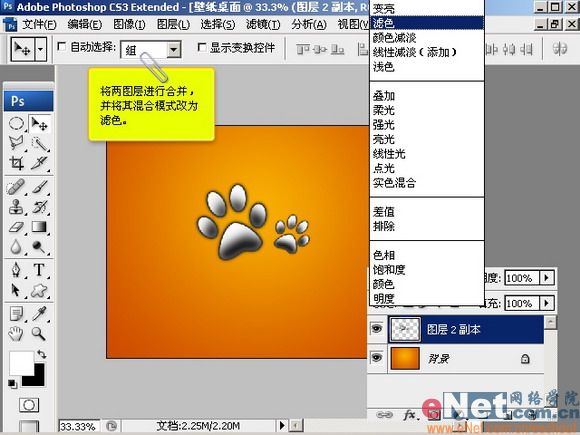Select the Type tool
This screenshot has height=435, width=580.
(39, 270)
